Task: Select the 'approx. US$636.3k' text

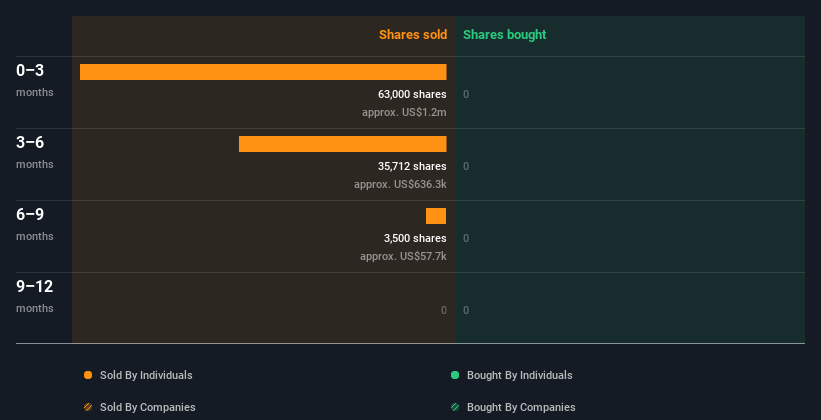Action: tap(400, 184)
